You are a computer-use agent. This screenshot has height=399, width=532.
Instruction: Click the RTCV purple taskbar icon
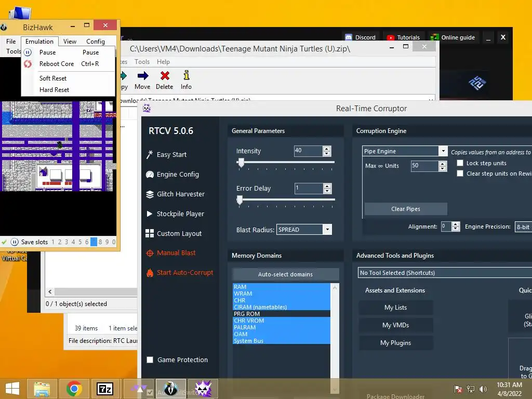click(x=203, y=389)
